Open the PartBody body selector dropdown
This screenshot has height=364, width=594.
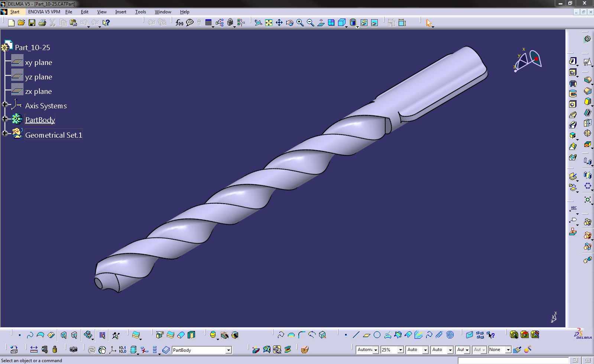click(228, 350)
